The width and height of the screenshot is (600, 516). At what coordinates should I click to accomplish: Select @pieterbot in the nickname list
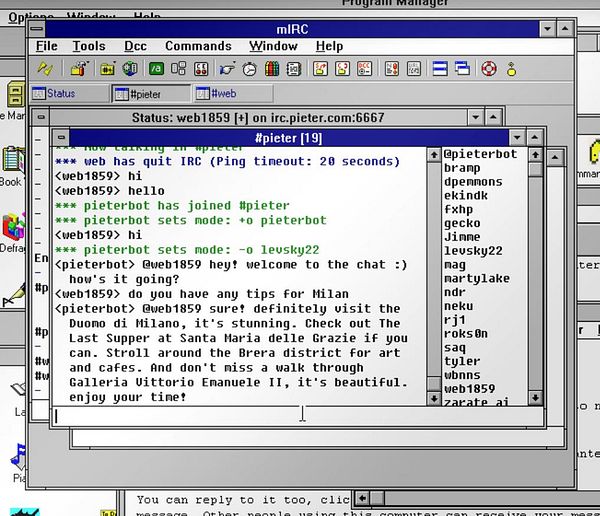point(480,154)
